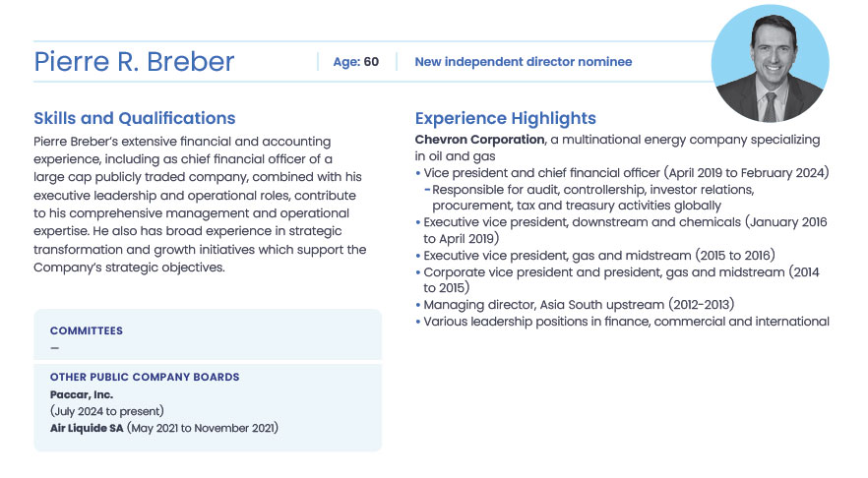Click the Paccar, Inc. board entry

pyautogui.click(x=82, y=394)
